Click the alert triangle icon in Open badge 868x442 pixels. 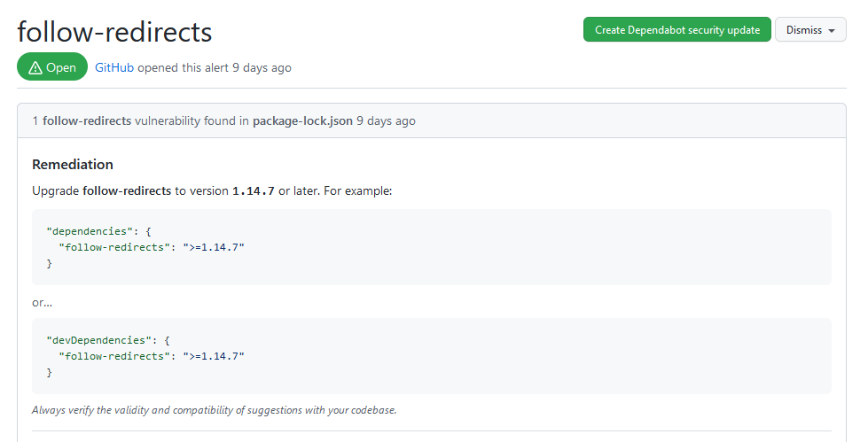(x=35, y=67)
